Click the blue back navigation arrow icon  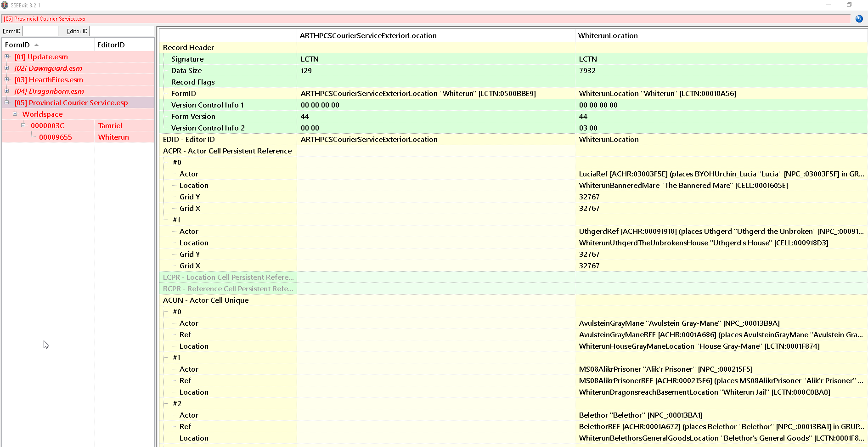pos(859,19)
